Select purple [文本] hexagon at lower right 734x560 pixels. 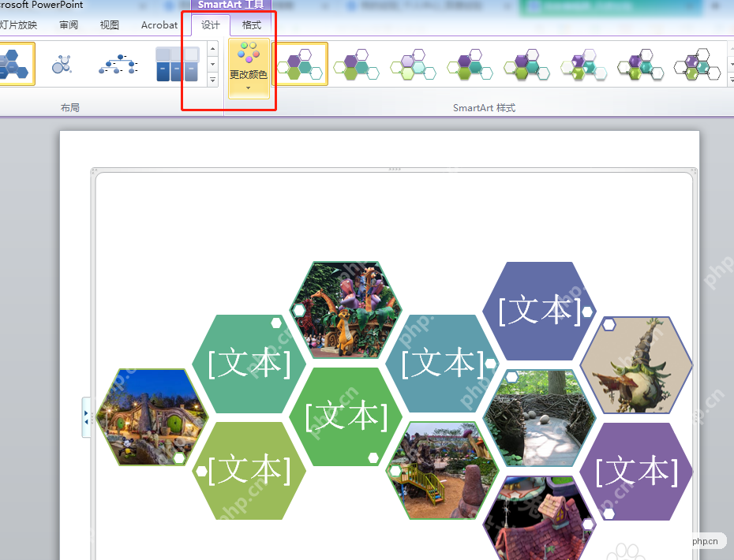point(637,471)
